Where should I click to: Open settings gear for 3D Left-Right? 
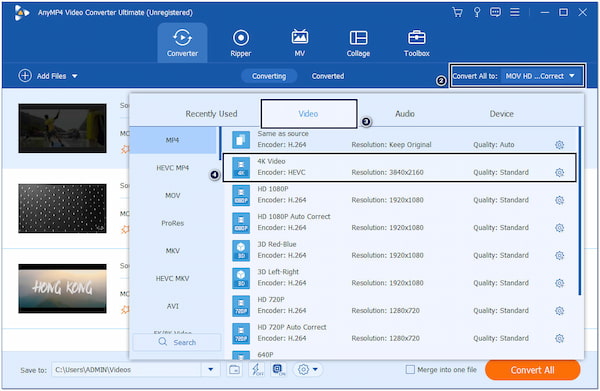559,283
